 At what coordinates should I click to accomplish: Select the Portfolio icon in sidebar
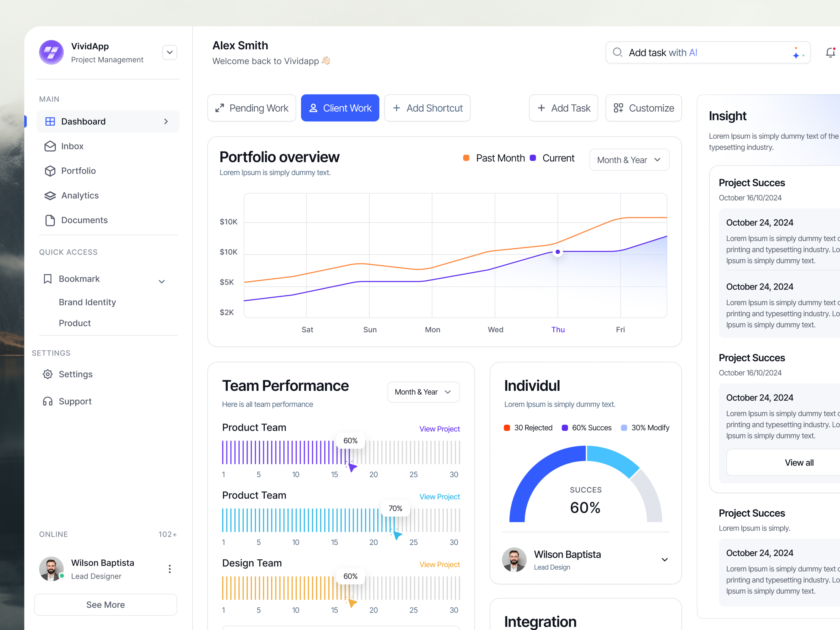(x=50, y=171)
